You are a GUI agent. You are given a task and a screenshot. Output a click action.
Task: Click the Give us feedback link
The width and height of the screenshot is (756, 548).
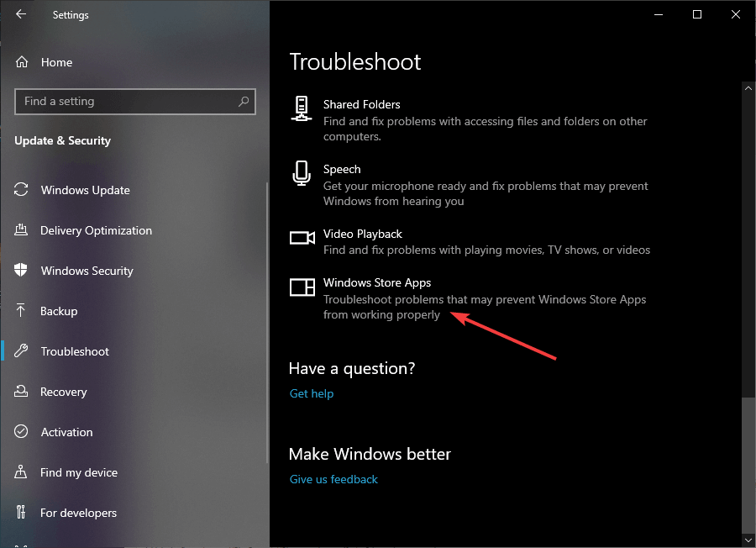coord(333,479)
